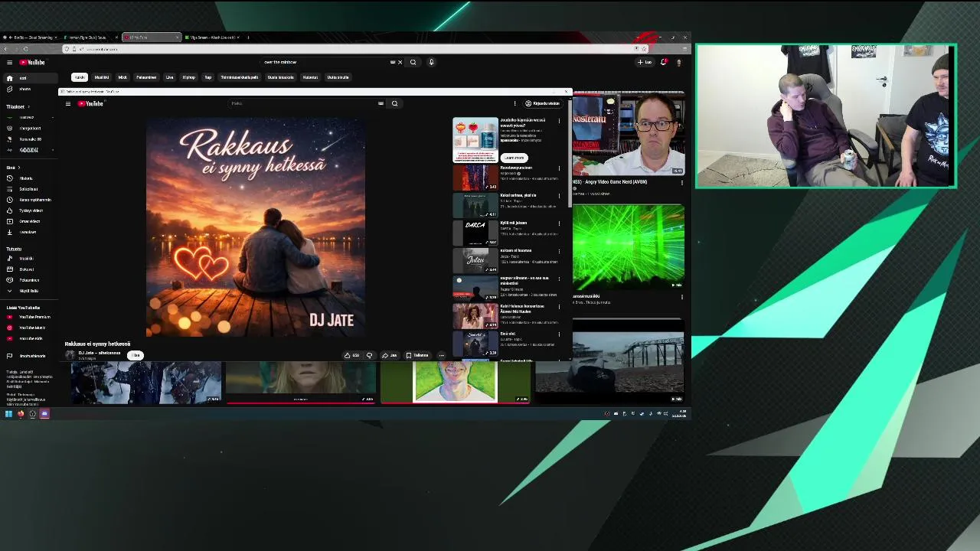Click Learn more on the sponsored ad

pyautogui.click(x=514, y=158)
